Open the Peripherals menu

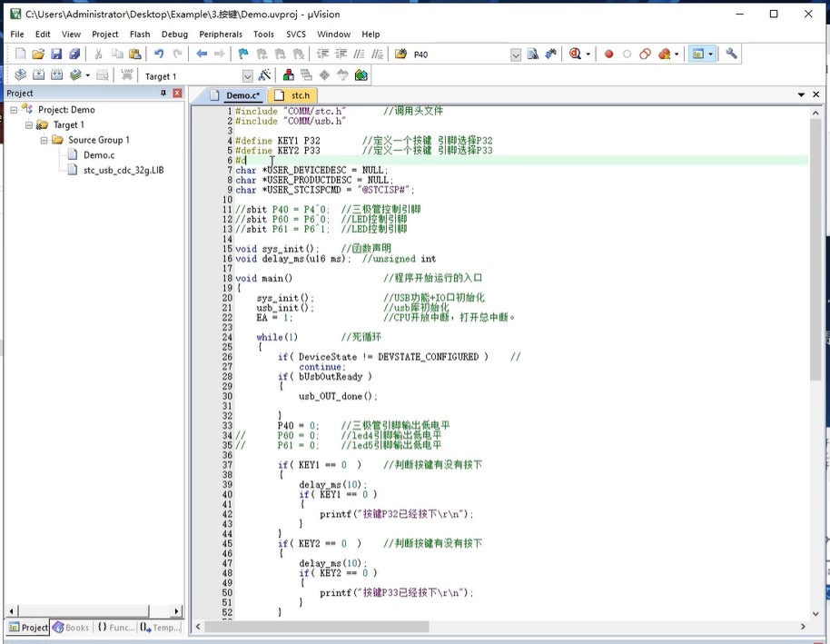coord(221,34)
